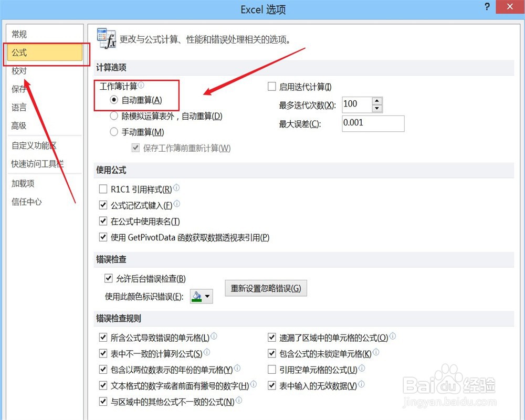Open 快速访问工具栏 settings

pos(37,164)
